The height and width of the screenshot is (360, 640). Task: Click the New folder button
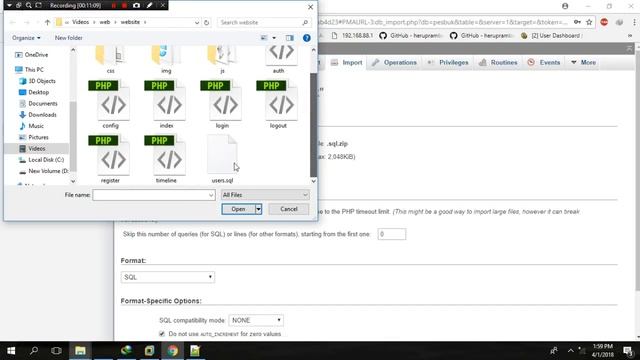[x=69, y=38]
